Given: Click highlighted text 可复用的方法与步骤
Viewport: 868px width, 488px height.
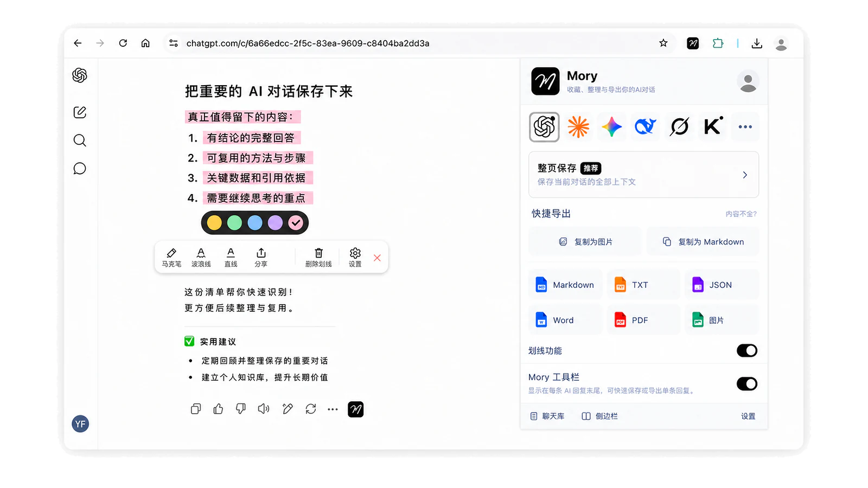Looking at the screenshot, I should tap(257, 158).
